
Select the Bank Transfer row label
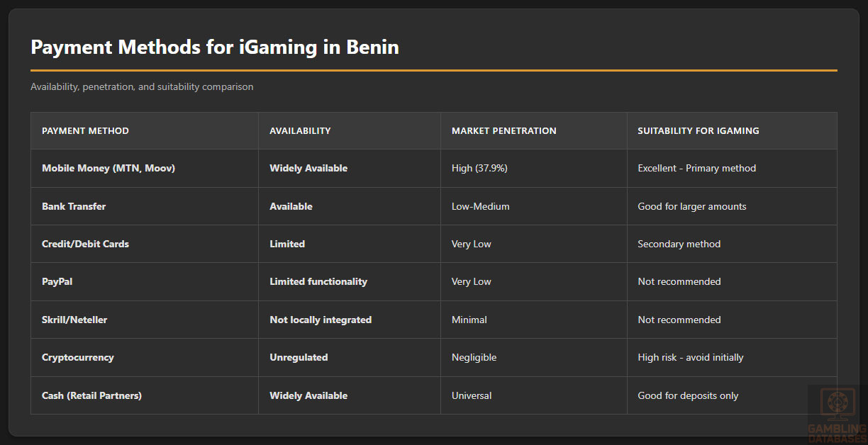tap(74, 207)
